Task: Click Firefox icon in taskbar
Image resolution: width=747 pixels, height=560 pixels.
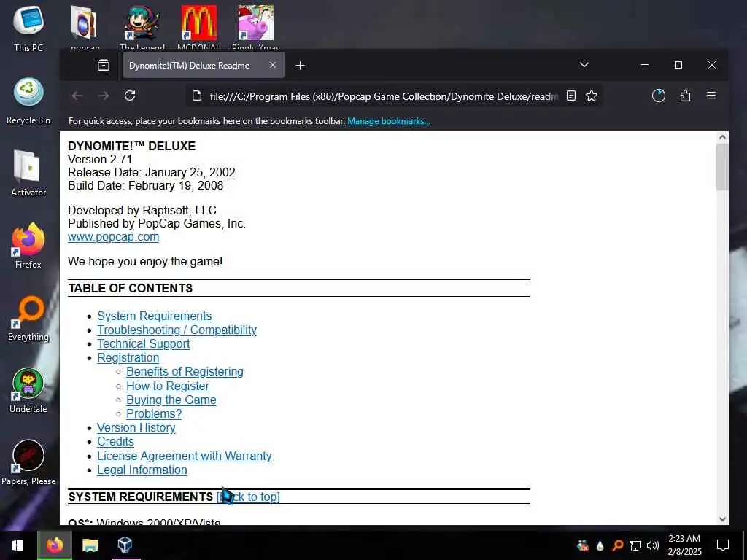Action: [x=54, y=545]
